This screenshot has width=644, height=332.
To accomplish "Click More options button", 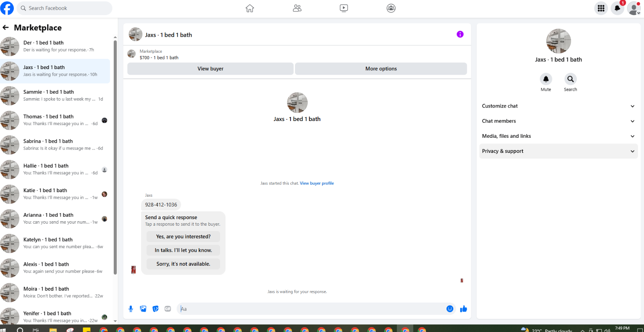I will coord(381,69).
